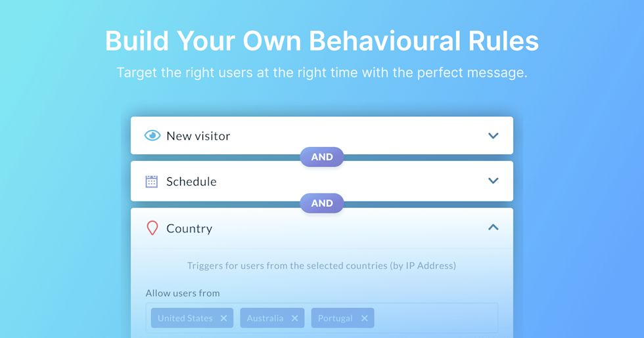Remove the United States country tag

click(223, 318)
